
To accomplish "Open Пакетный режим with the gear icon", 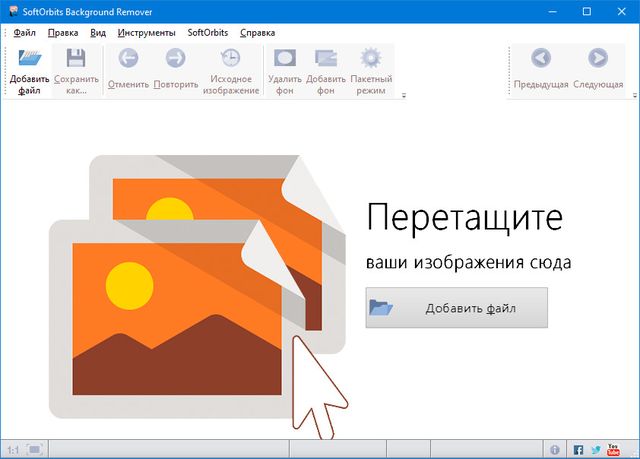I will pos(371,61).
